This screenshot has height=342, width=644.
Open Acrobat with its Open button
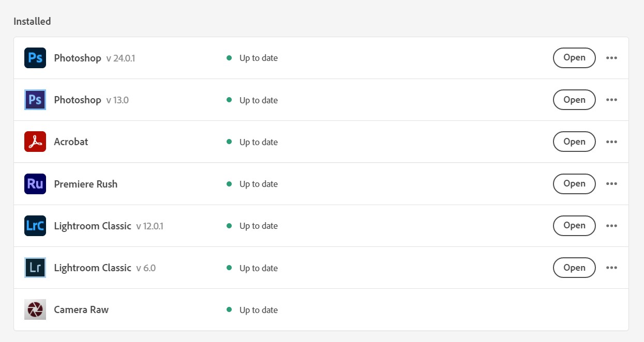tap(574, 142)
